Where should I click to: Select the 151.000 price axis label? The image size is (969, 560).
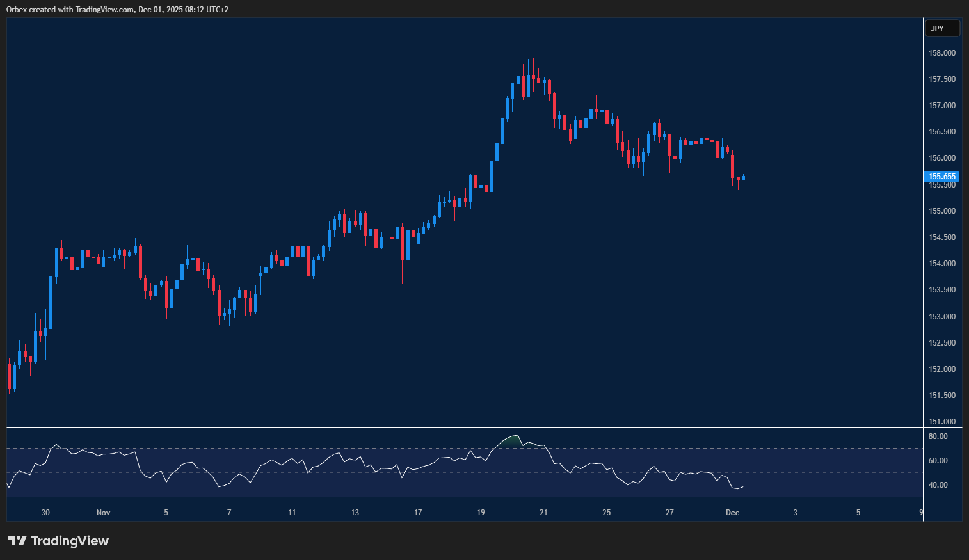click(x=941, y=421)
